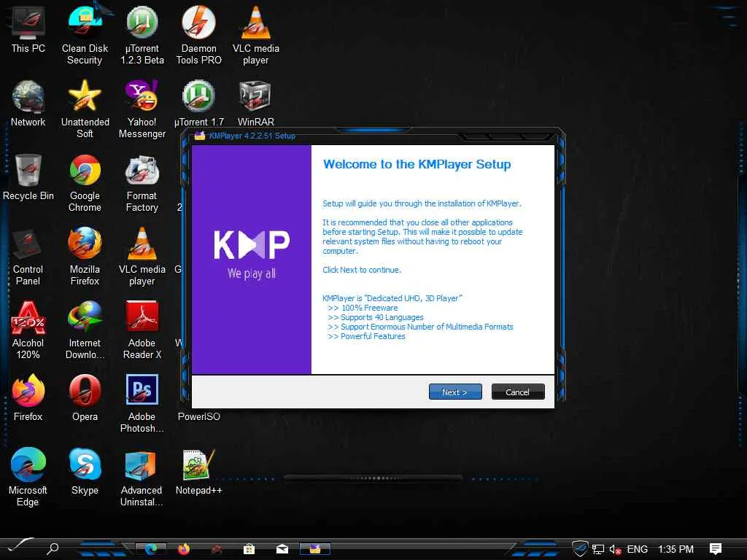Click the KMPlayer Setup title bar icon

(x=200, y=136)
